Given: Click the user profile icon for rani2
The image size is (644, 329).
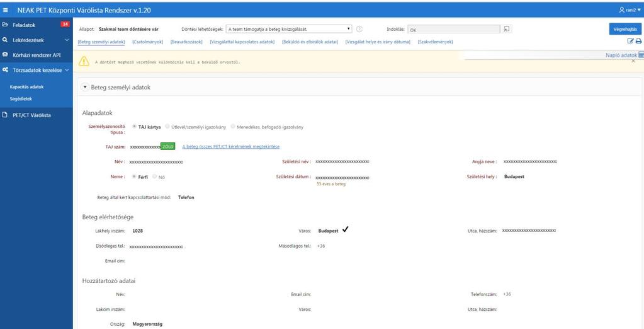Looking at the screenshot, I should tap(621, 10).
